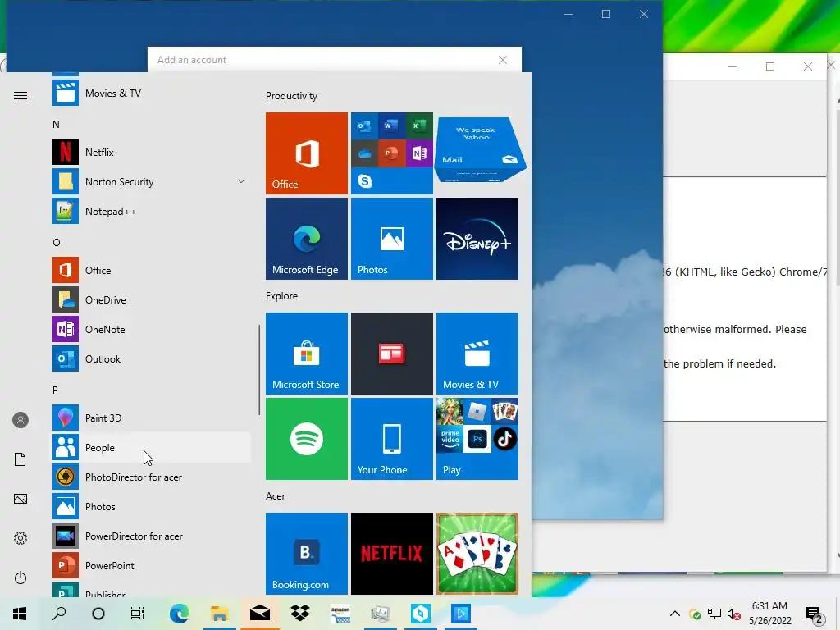Screen dimensions: 840x630
Task: Open Microsoft Edge from the taskbar
Action: pos(179,614)
